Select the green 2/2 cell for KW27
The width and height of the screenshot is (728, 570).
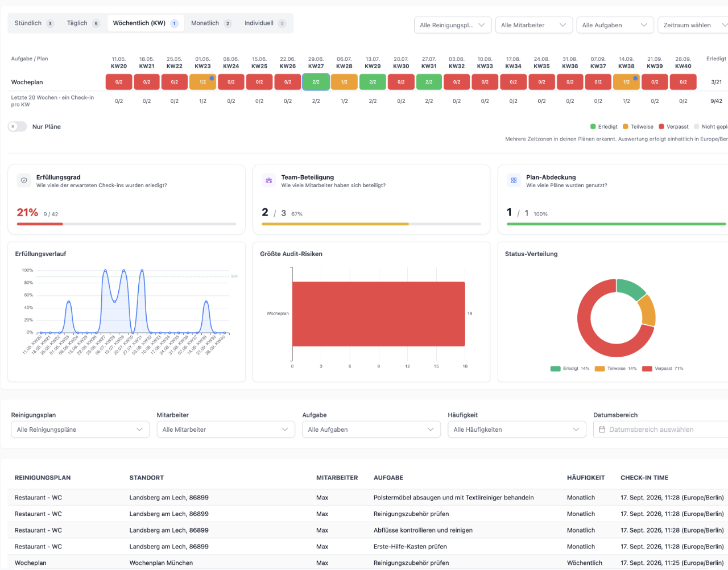pos(316,82)
